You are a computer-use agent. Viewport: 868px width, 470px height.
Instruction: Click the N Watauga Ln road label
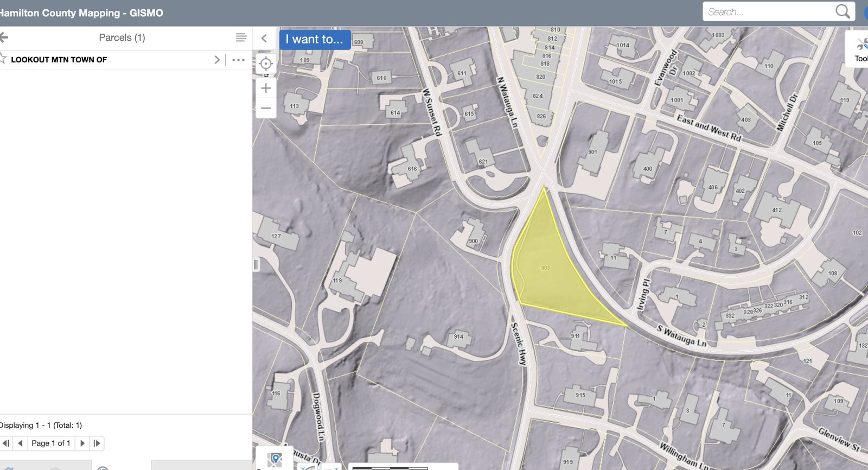coord(507,102)
